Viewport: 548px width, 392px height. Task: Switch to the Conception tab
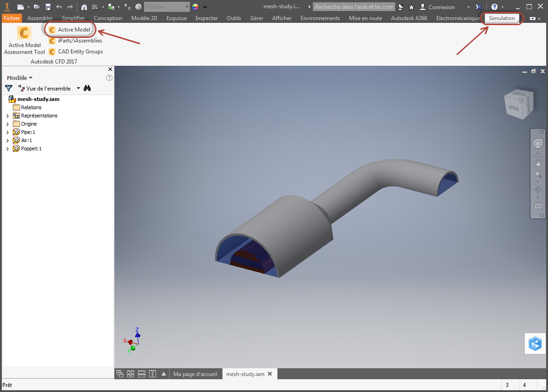tap(107, 18)
